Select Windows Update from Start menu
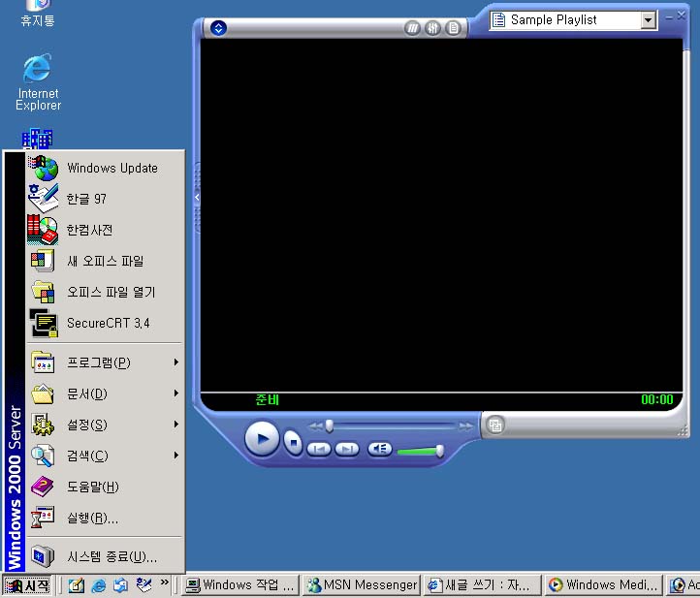 (111, 168)
